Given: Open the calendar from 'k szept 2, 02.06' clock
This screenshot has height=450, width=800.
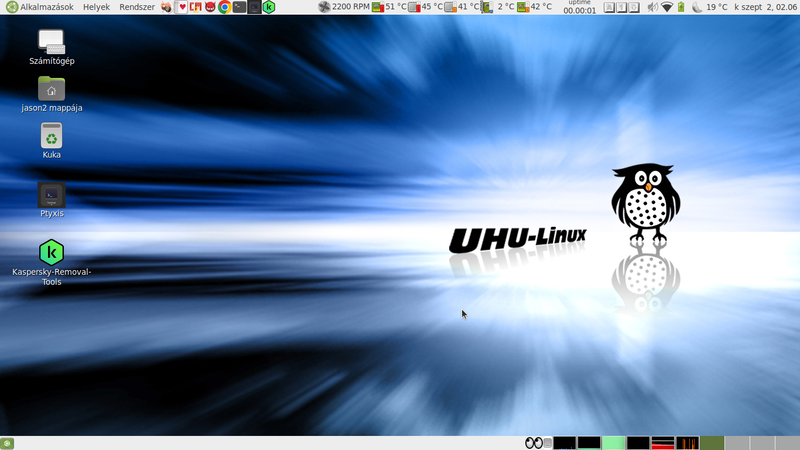Looking at the screenshot, I should click(766, 7).
